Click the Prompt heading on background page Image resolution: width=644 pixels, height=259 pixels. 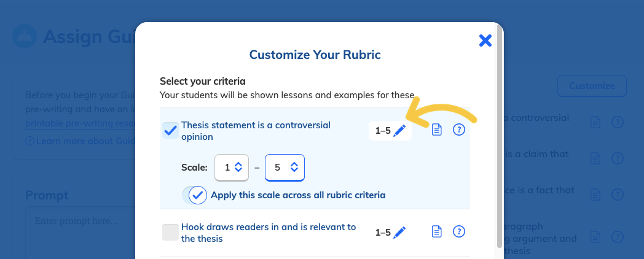pyautogui.click(x=47, y=195)
